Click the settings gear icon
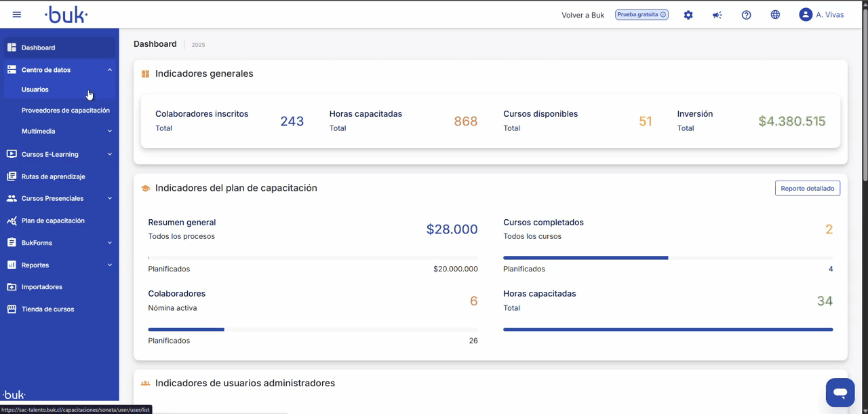868x414 pixels. 688,15
